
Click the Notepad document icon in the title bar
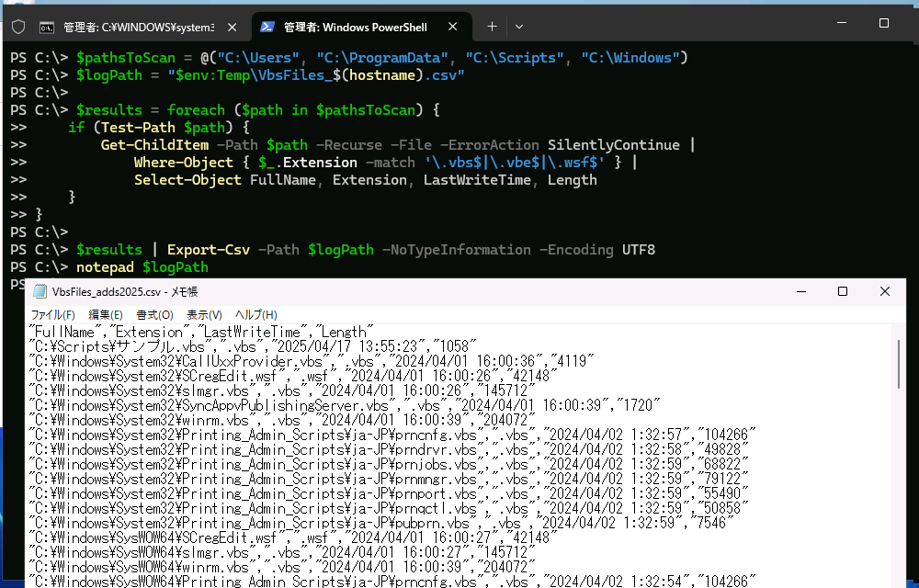(x=39, y=290)
